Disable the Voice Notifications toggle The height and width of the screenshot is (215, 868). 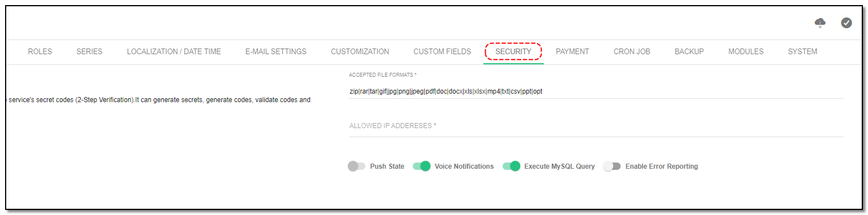[x=422, y=166]
